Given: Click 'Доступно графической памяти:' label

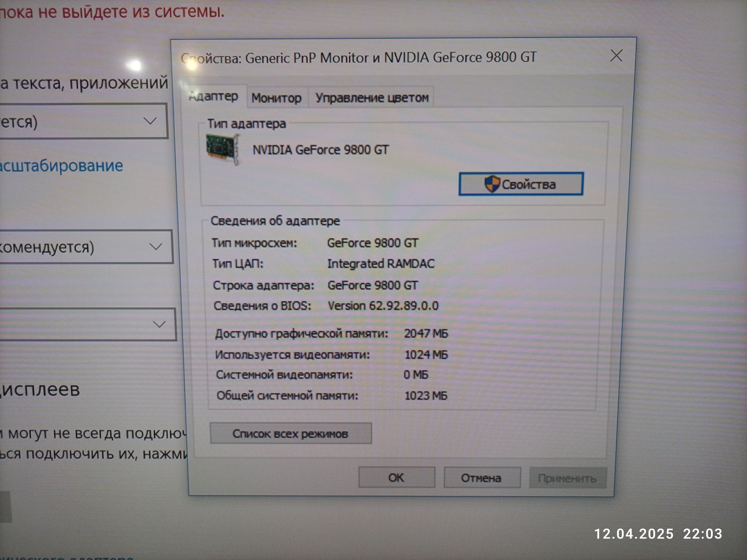Looking at the screenshot, I should click(301, 333).
